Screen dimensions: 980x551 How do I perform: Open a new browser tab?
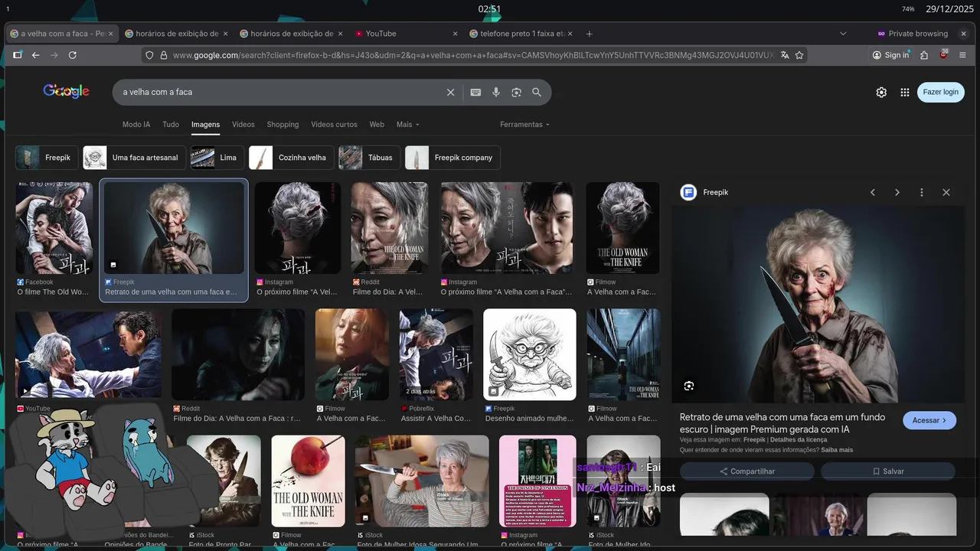click(590, 34)
